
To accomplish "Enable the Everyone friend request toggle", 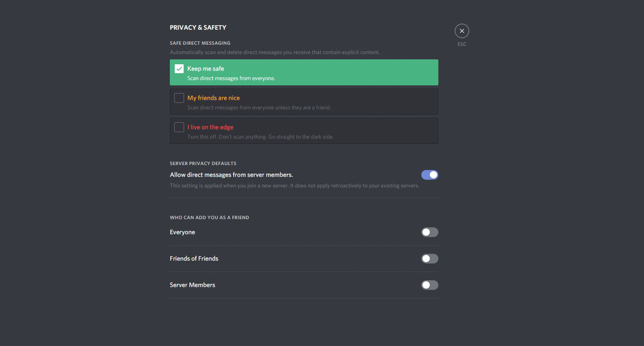I will [x=430, y=232].
